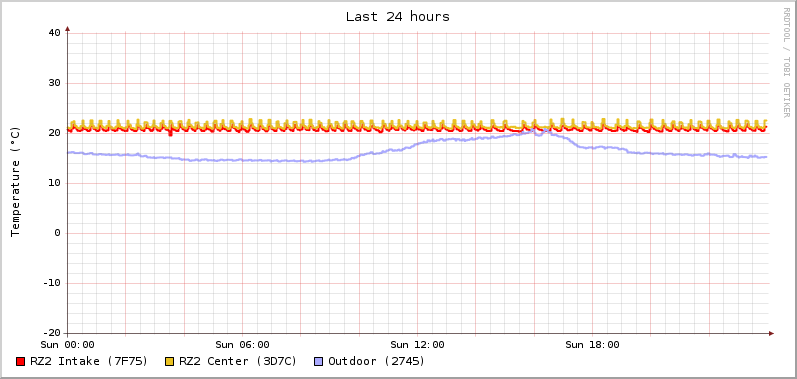Select the RZ2 Intake (7F75) legend label
Viewport: 797px width, 379px height.
[x=89, y=362]
